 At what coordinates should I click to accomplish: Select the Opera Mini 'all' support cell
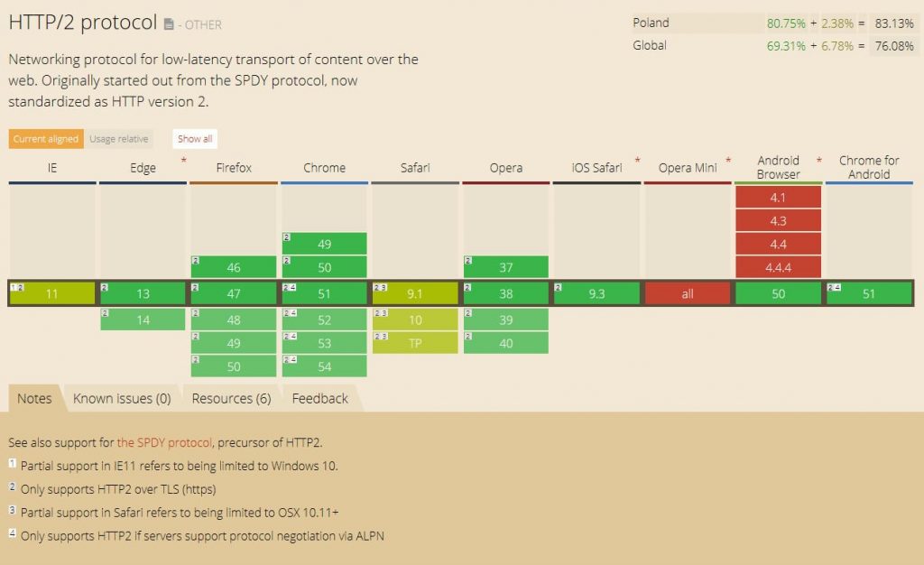688,293
